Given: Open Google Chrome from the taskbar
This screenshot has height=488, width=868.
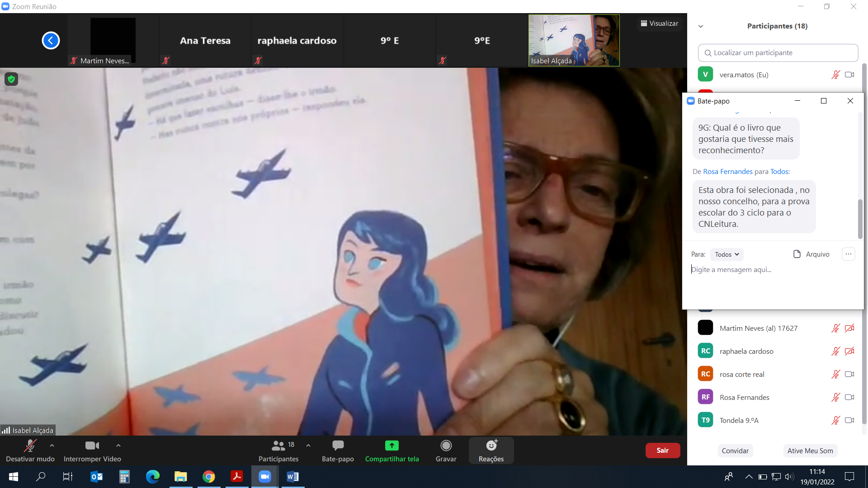Looking at the screenshot, I should coord(208,477).
